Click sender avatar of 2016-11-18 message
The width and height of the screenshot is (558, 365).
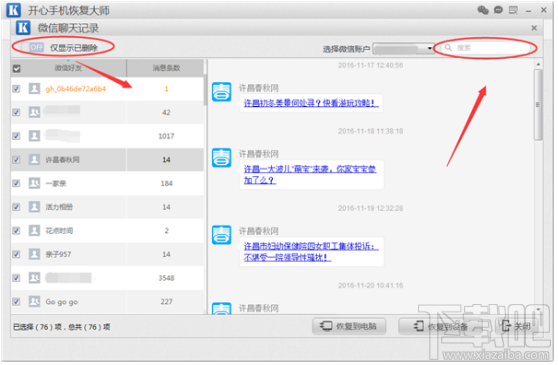(221, 158)
